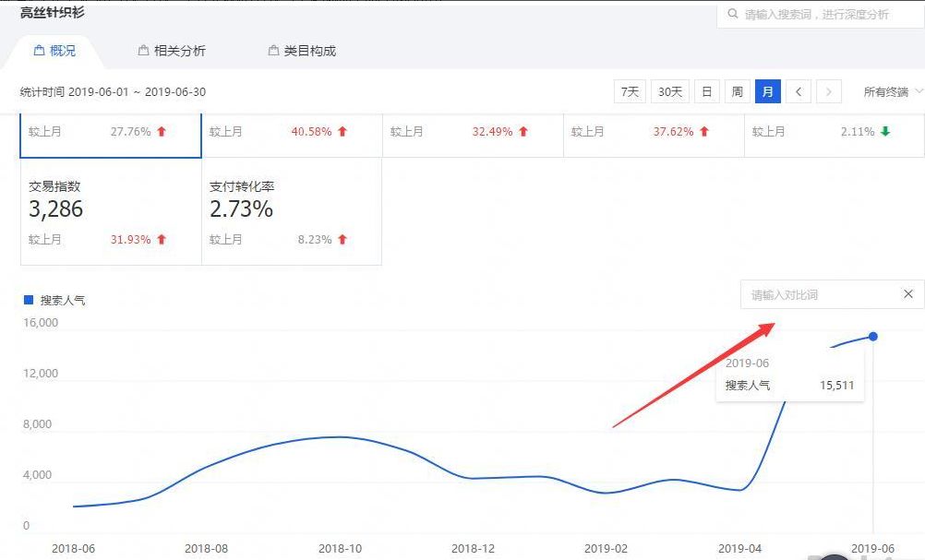
Task: Select the 30天 time range
Action: click(x=669, y=91)
